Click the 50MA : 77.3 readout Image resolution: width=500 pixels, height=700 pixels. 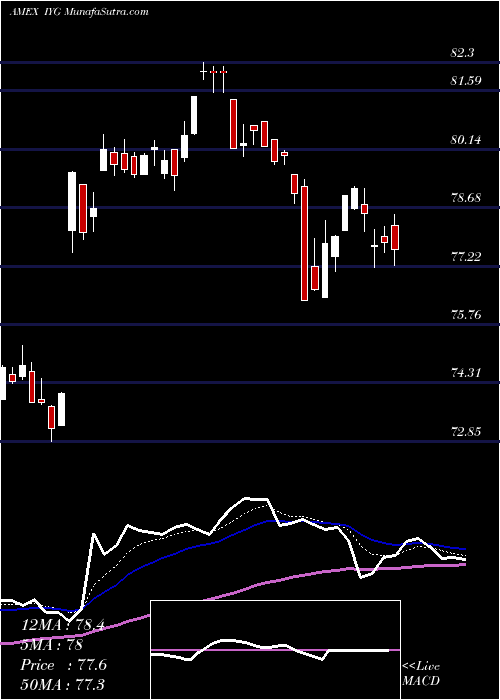pyautogui.click(x=62, y=684)
